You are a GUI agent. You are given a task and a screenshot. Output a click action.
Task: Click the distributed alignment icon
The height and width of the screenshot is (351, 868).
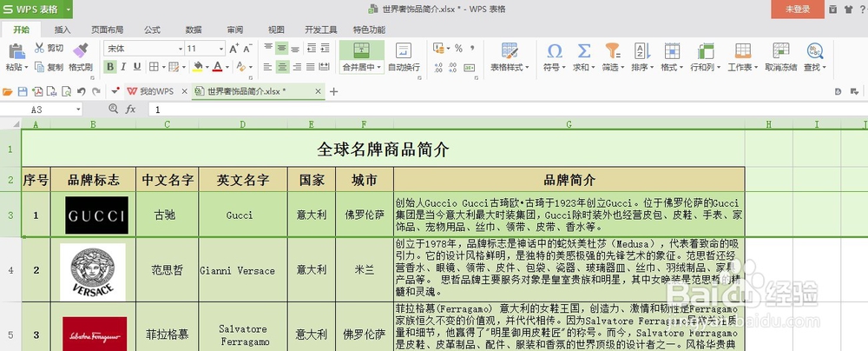click(x=325, y=67)
